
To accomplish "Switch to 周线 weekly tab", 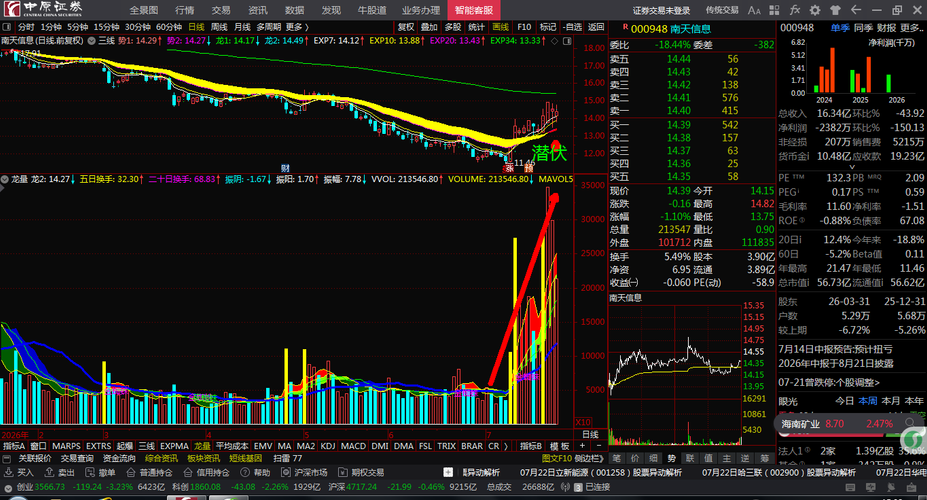I will (x=219, y=27).
